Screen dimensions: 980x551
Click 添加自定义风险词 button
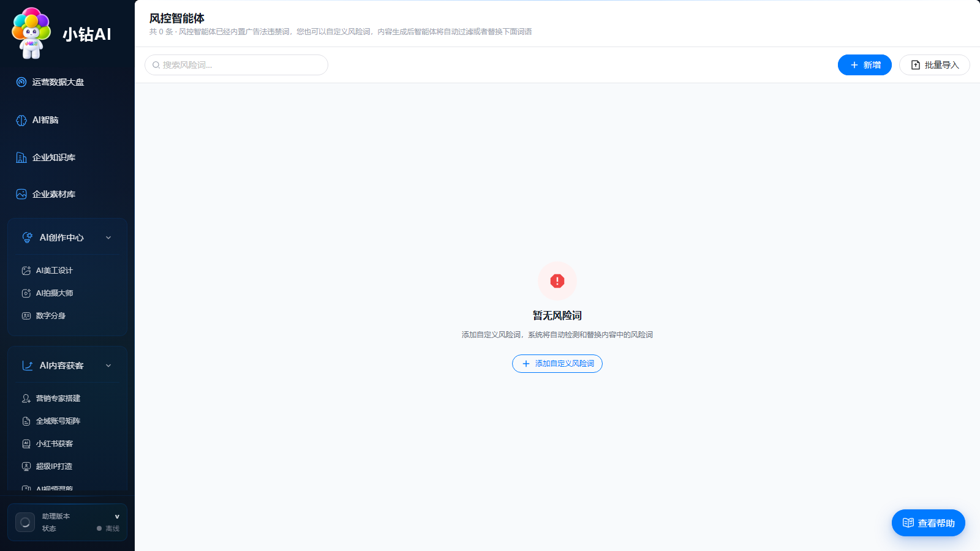tap(557, 364)
